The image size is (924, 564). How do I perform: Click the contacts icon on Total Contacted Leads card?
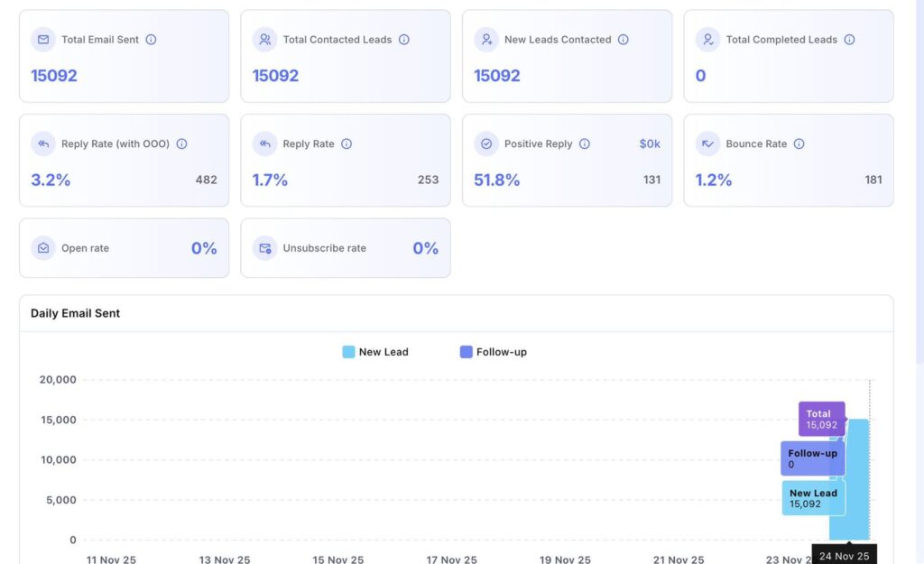click(265, 40)
